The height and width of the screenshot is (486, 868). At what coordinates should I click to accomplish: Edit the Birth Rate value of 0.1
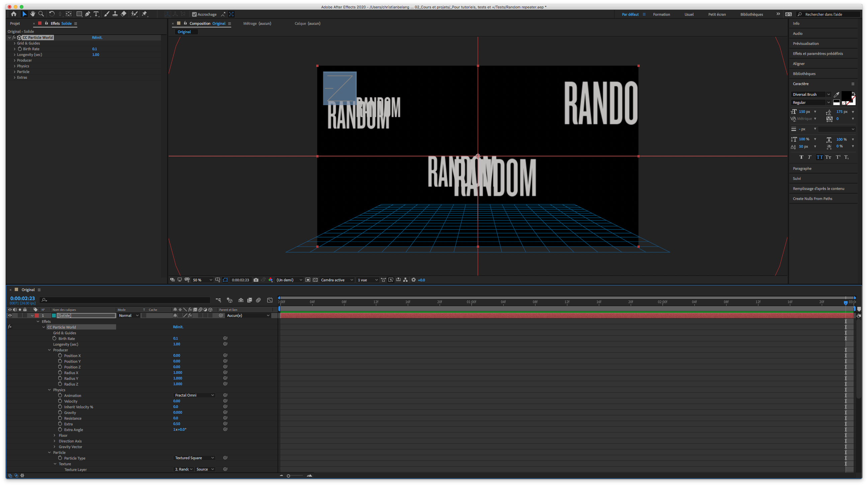point(95,49)
